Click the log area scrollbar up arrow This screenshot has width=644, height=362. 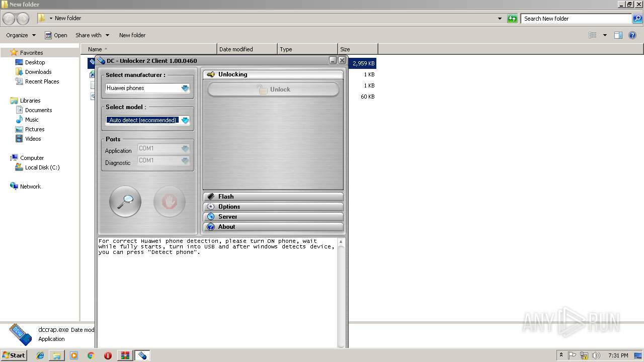click(x=341, y=242)
